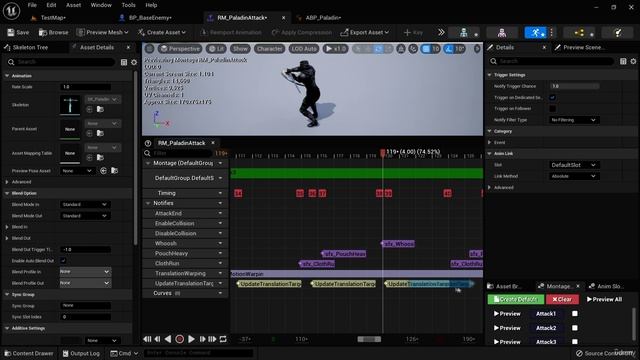The height and width of the screenshot is (360, 640).
Task: Open the viewport Show menu
Action: click(x=240, y=49)
